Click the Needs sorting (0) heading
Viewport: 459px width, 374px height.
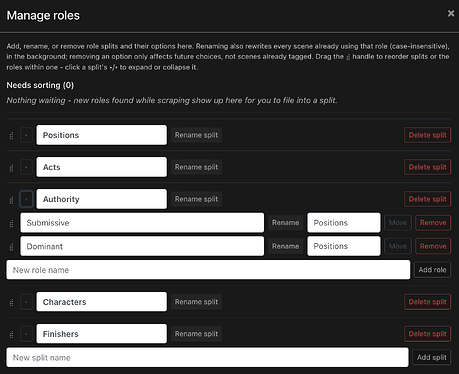(x=40, y=85)
